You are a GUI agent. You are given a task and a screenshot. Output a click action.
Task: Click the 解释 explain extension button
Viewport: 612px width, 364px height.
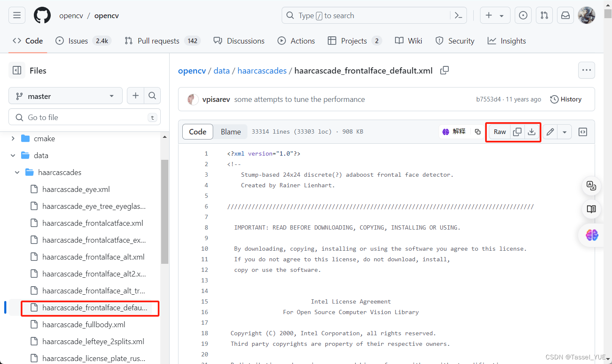point(454,131)
